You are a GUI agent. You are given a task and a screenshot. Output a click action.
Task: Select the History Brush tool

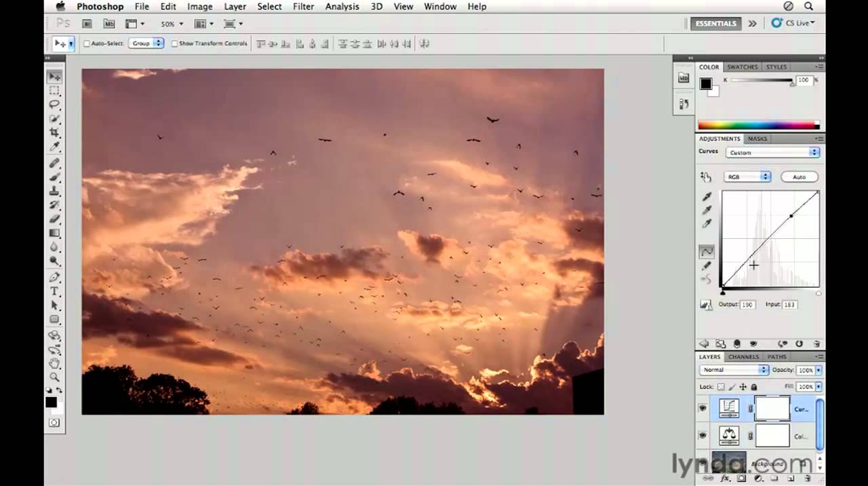(54, 205)
